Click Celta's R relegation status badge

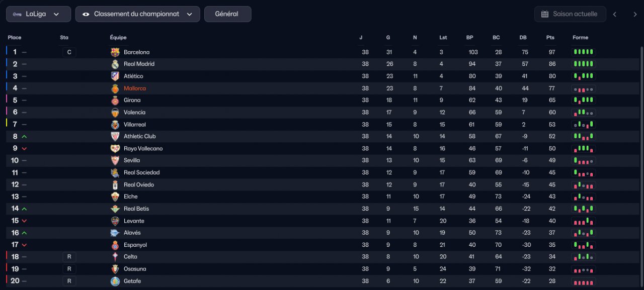69,257
